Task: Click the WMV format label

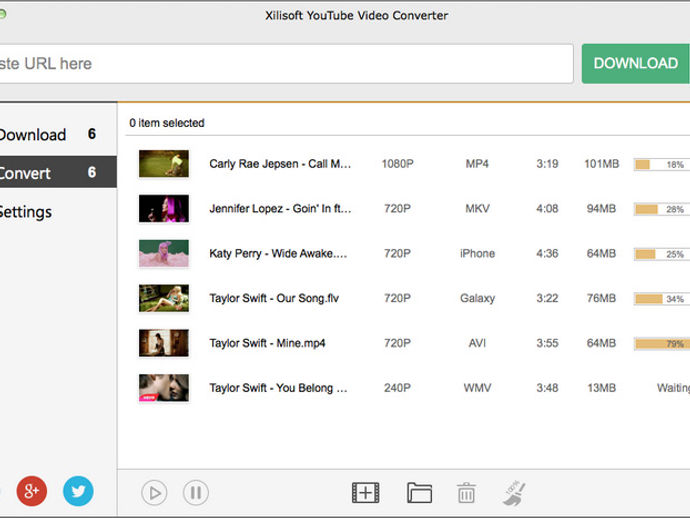Action: click(477, 388)
